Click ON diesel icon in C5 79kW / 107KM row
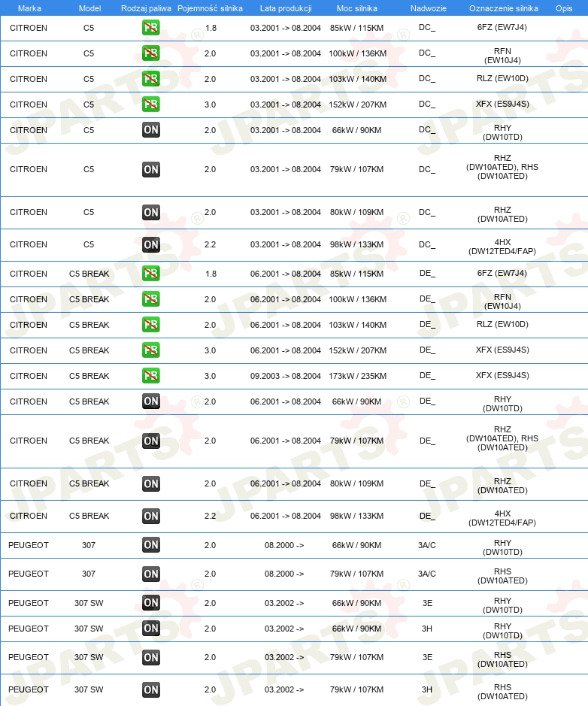 point(151,170)
